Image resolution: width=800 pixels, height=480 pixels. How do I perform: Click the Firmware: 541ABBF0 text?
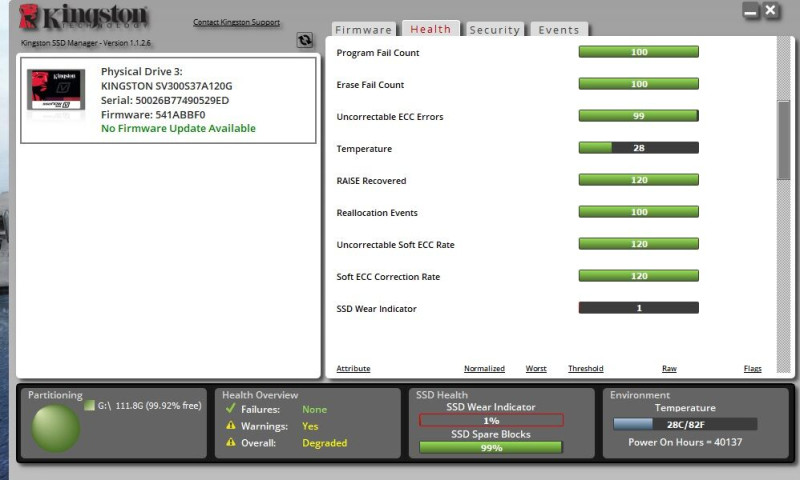[153, 114]
